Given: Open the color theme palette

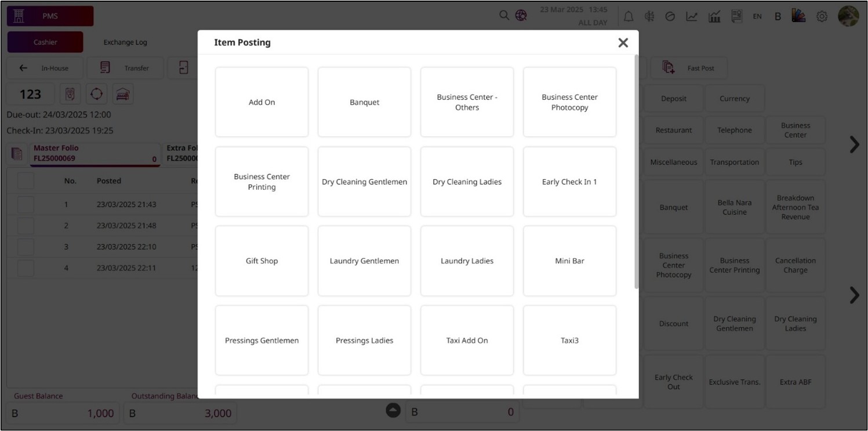Looking at the screenshot, I should 799,16.
